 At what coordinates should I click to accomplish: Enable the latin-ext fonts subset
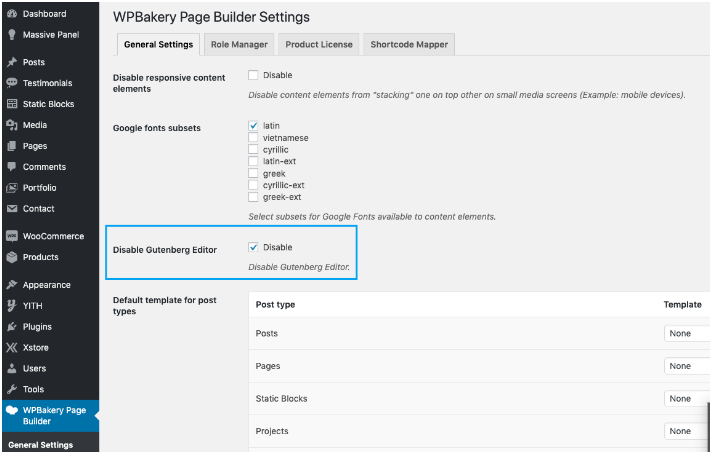(253, 161)
